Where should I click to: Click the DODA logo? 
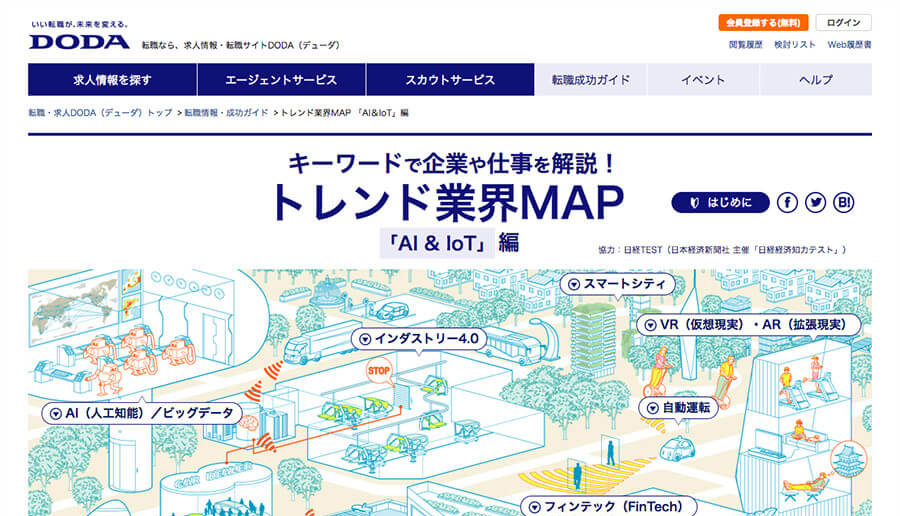click(79, 41)
